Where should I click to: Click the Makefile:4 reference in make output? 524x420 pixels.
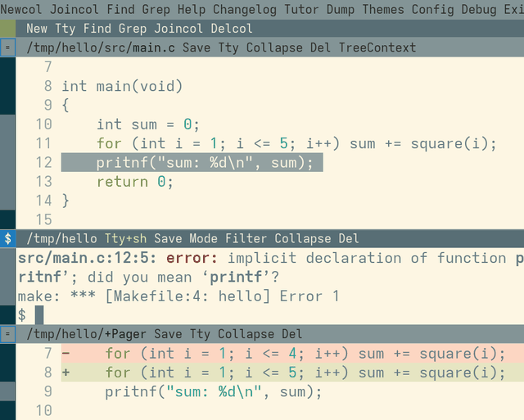157,296
